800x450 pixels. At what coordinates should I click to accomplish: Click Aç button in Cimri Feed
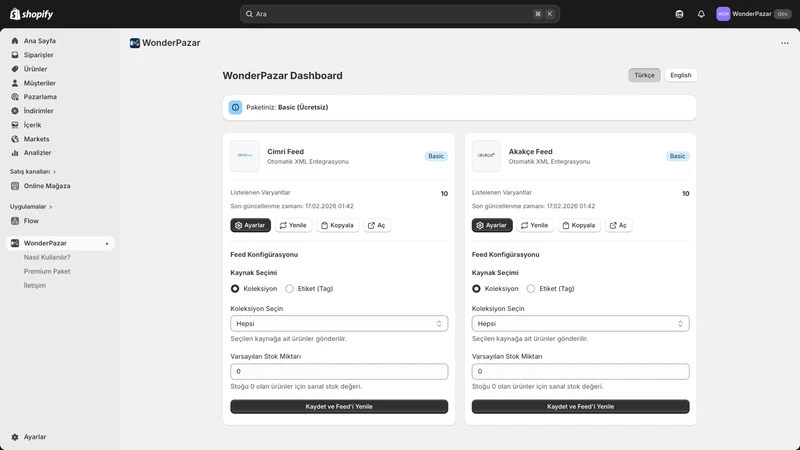tap(377, 225)
